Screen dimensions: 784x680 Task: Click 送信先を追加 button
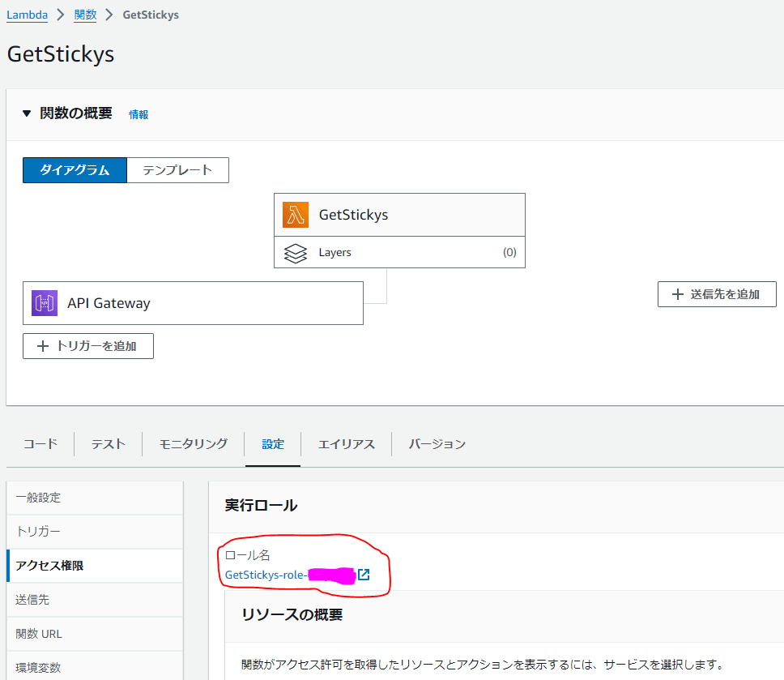717,294
